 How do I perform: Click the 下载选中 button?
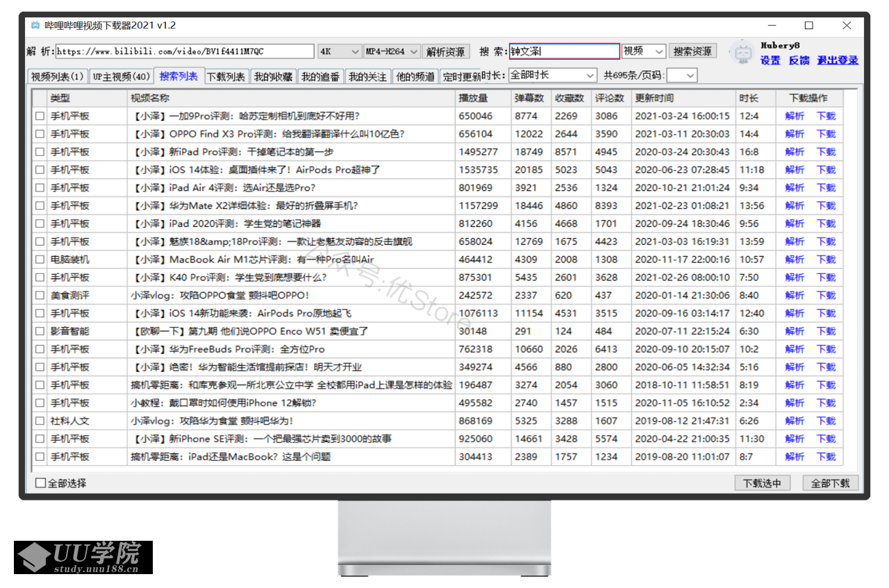click(762, 483)
